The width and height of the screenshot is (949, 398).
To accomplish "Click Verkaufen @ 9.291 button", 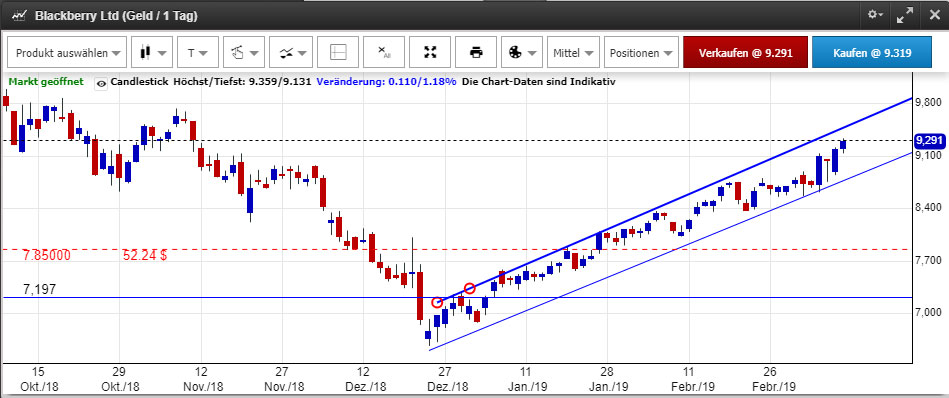I will (745, 53).
